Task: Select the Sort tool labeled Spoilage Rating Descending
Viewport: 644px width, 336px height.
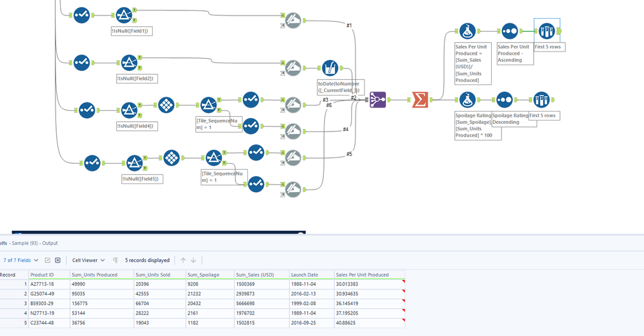Action: [x=505, y=100]
